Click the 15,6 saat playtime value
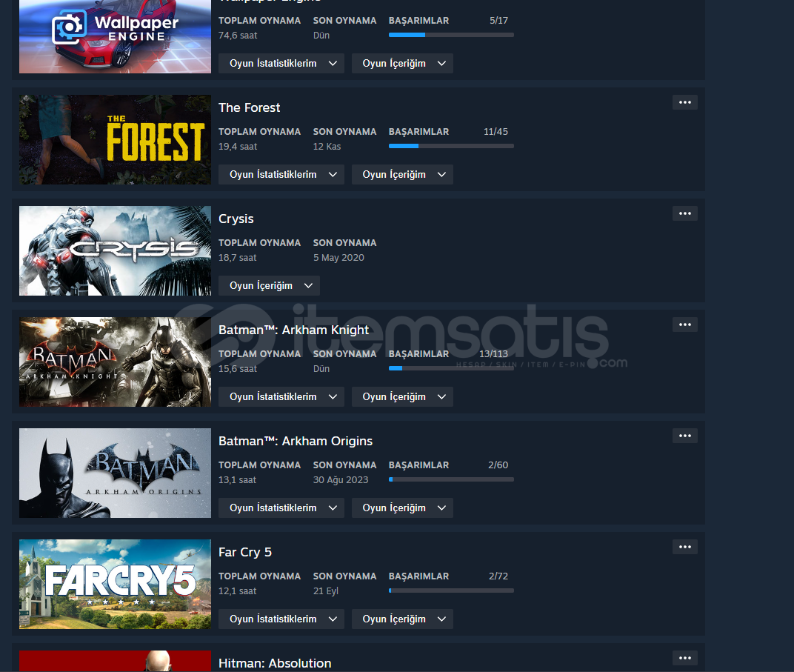The height and width of the screenshot is (672, 794). tap(238, 369)
